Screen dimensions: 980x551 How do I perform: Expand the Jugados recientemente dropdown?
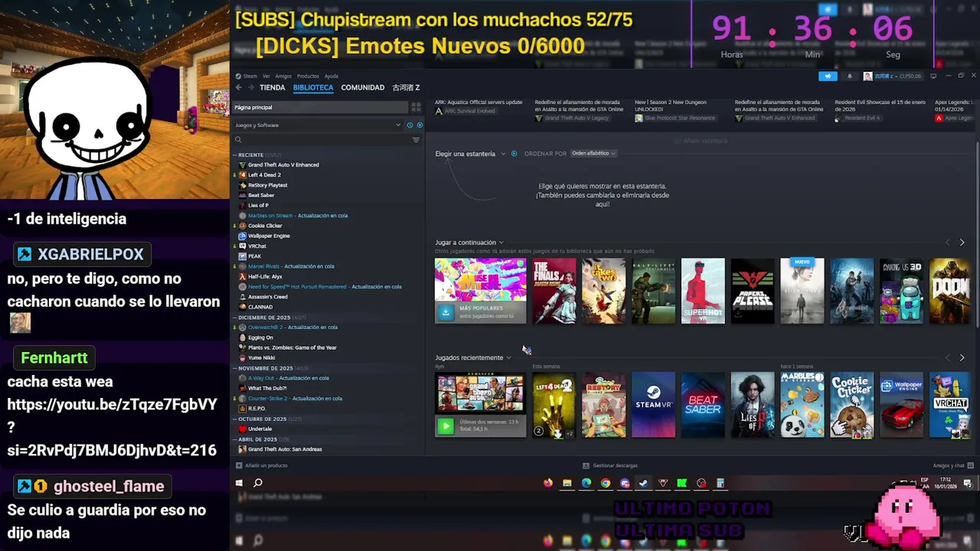(473, 357)
